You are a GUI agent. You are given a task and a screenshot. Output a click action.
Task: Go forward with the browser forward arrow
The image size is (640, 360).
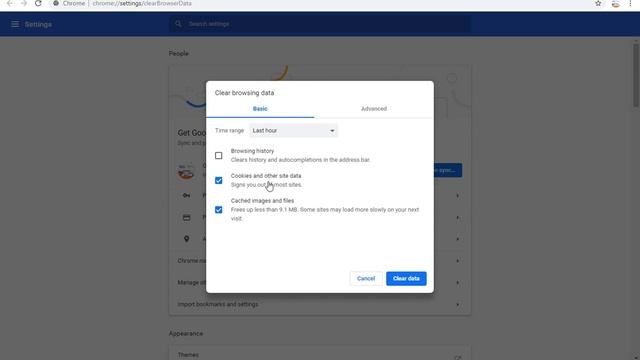[x=24, y=3]
